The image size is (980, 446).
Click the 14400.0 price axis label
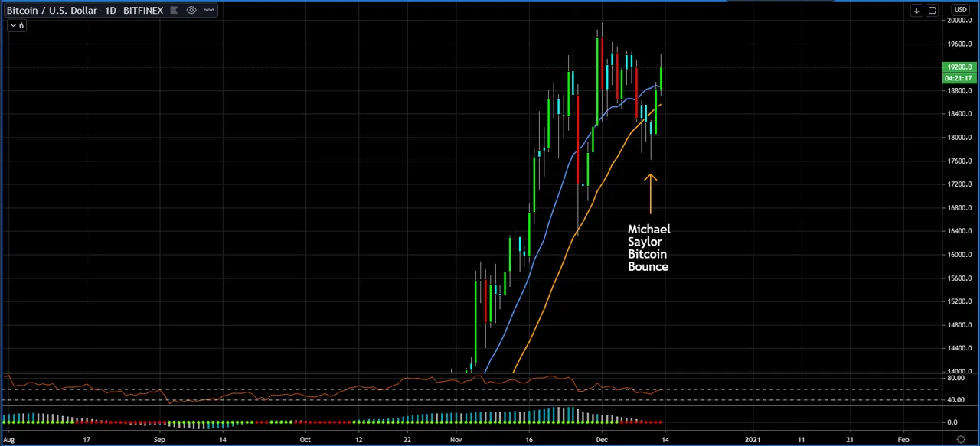coord(959,348)
